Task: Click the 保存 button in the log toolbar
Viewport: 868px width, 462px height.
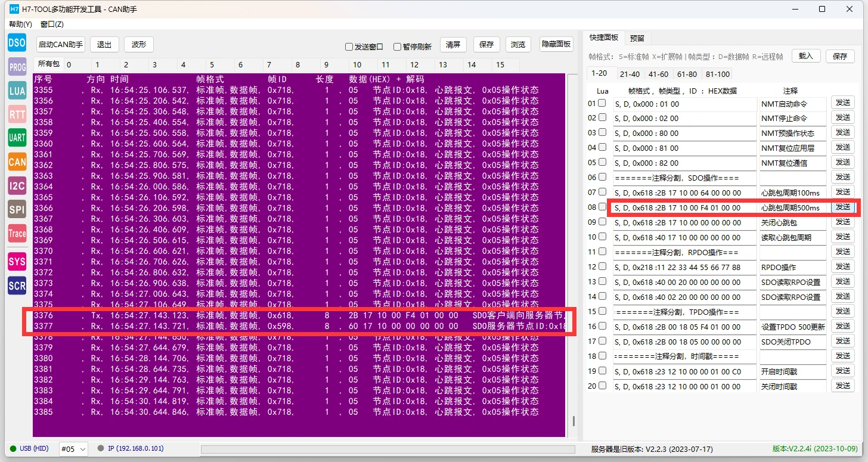Action: point(486,45)
